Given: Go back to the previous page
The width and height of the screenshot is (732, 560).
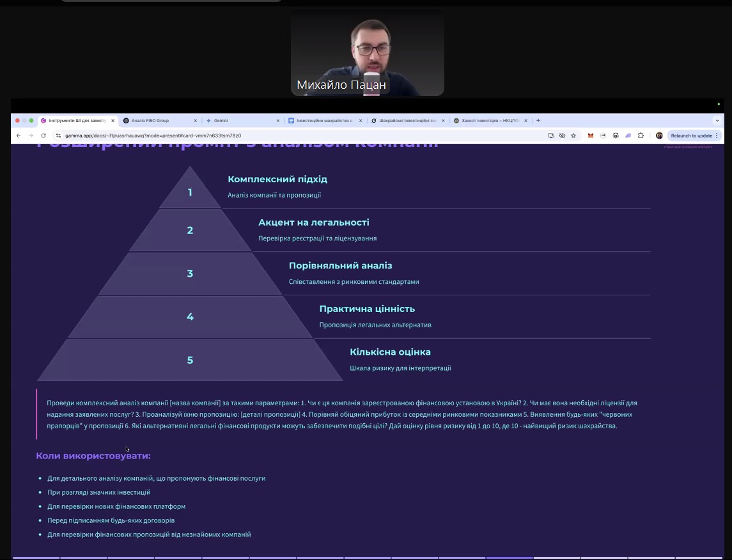Looking at the screenshot, I should 18,136.
